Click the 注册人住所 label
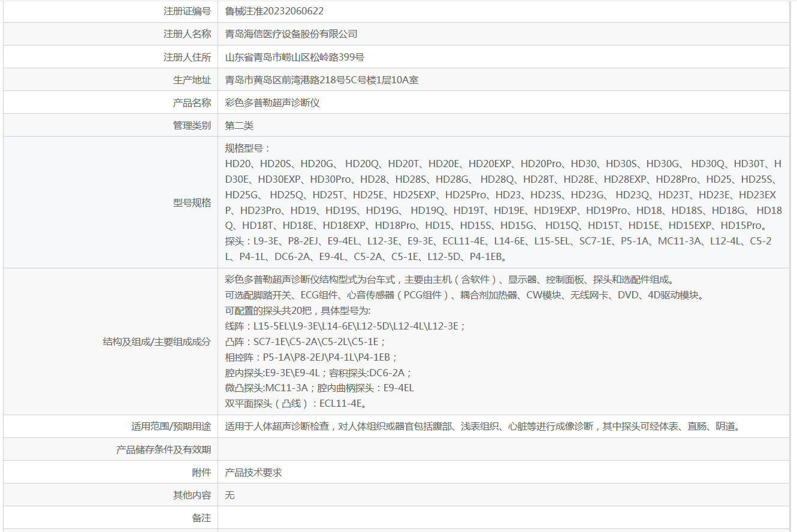The width and height of the screenshot is (797, 532). (187, 57)
